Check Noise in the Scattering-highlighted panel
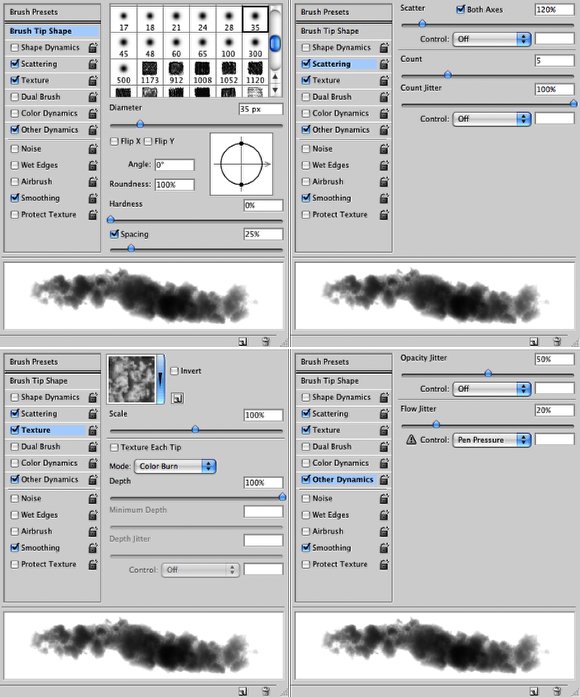Screen dimensions: 580x697 (x=306, y=148)
